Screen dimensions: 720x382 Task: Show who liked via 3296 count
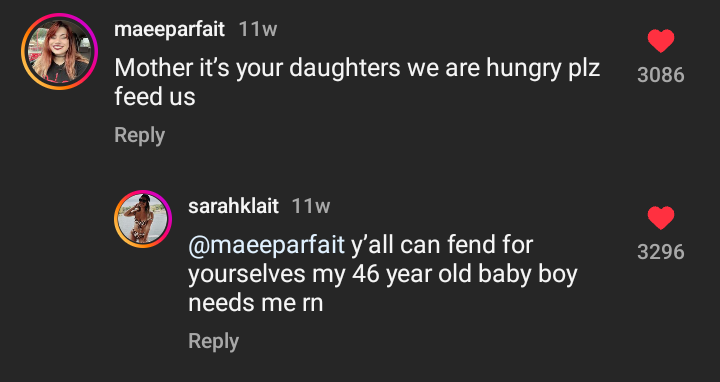click(x=661, y=252)
